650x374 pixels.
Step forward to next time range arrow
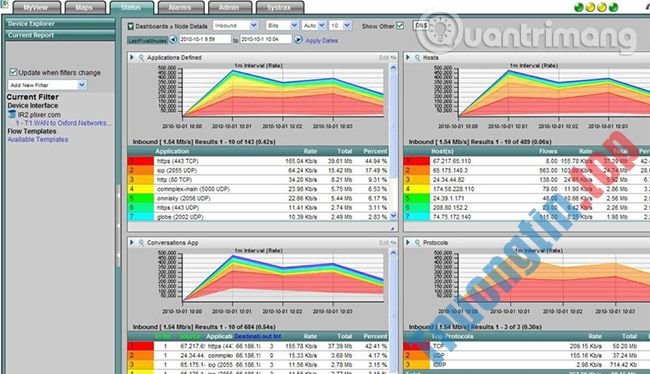[298, 40]
